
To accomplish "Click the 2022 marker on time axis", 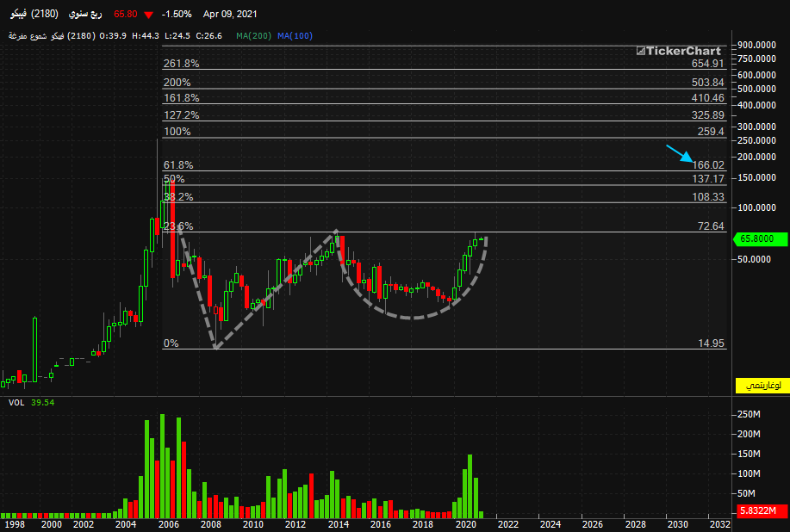I will 508,524.
